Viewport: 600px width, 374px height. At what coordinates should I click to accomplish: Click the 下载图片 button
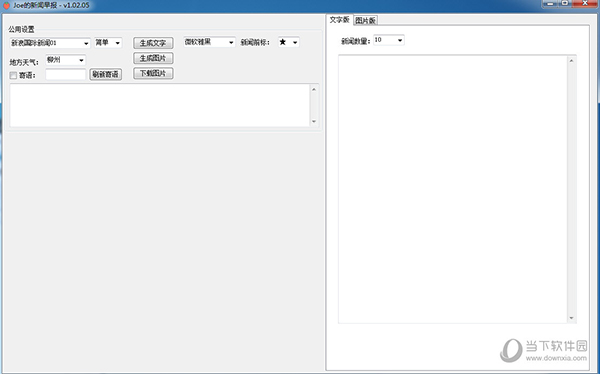(153, 73)
